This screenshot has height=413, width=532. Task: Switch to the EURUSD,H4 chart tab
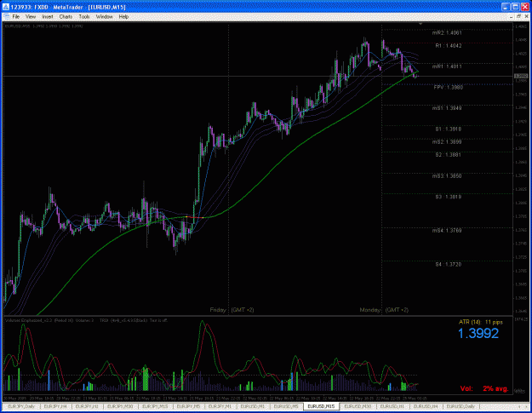426,406
